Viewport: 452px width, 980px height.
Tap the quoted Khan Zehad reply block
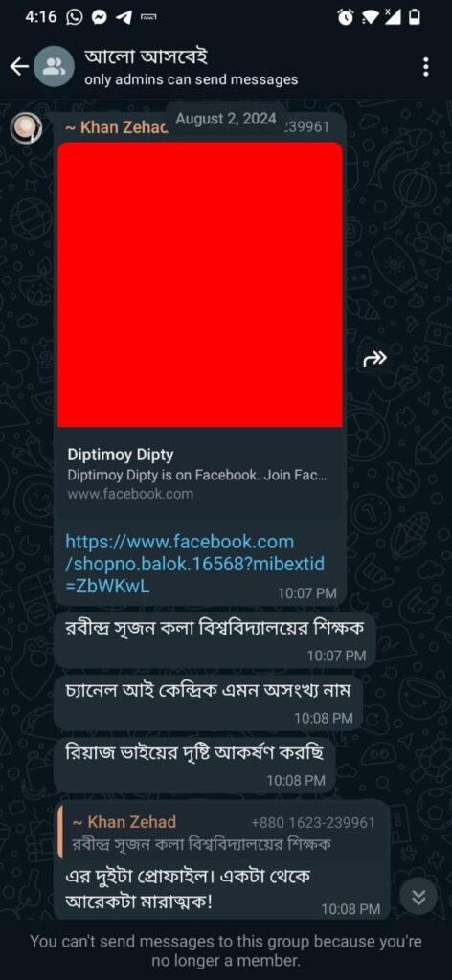point(222,833)
